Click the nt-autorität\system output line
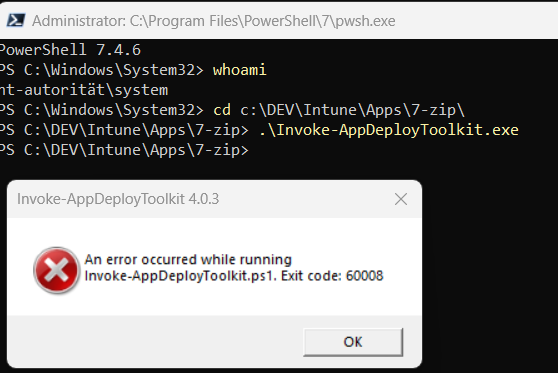The width and height of the screenshot is (558, 373). (84, 90)
